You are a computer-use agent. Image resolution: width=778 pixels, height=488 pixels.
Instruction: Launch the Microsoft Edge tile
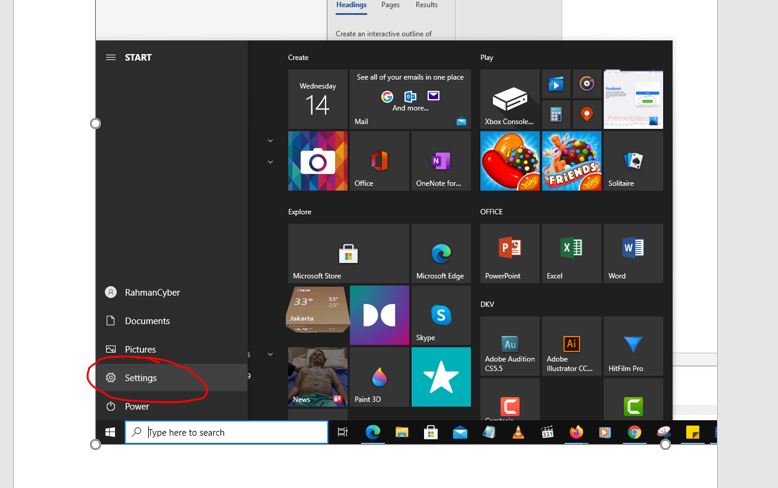(441, 253)
